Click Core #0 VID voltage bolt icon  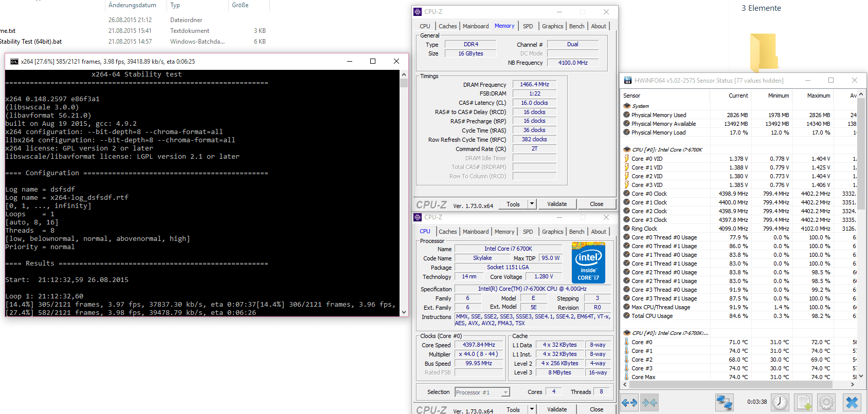[x=627, y=159]
